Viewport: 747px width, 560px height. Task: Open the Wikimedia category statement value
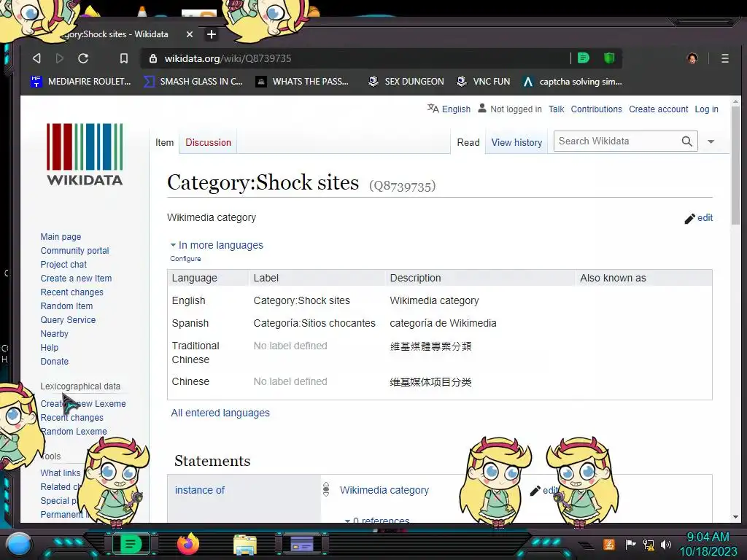pos(384,490)
